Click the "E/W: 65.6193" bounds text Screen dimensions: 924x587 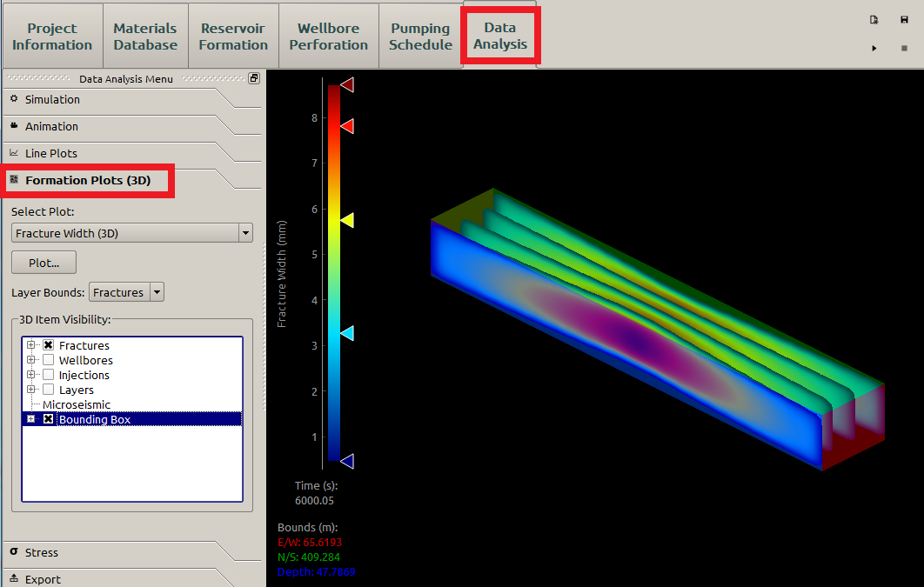coord(310,543)
